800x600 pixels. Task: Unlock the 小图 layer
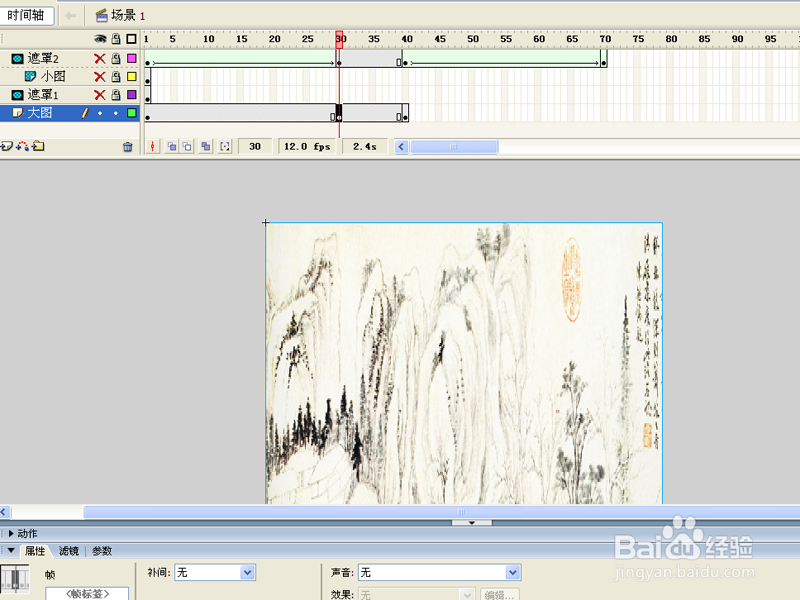116,77
